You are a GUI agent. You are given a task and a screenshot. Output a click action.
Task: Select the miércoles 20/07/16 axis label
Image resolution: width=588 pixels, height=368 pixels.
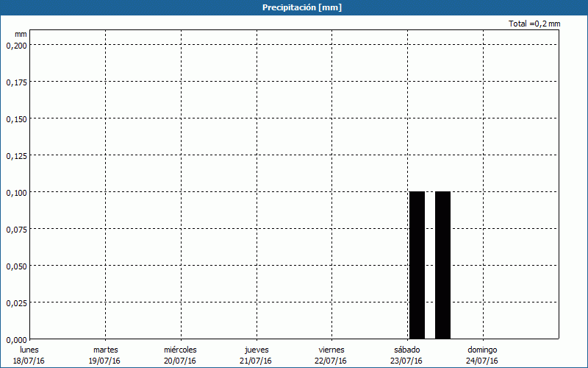pos(180,355)
